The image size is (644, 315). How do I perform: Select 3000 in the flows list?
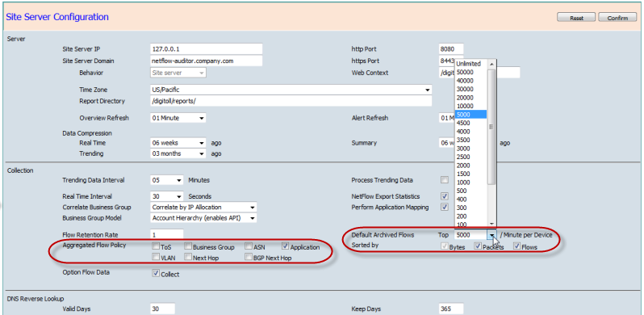[x=471, y=148]
